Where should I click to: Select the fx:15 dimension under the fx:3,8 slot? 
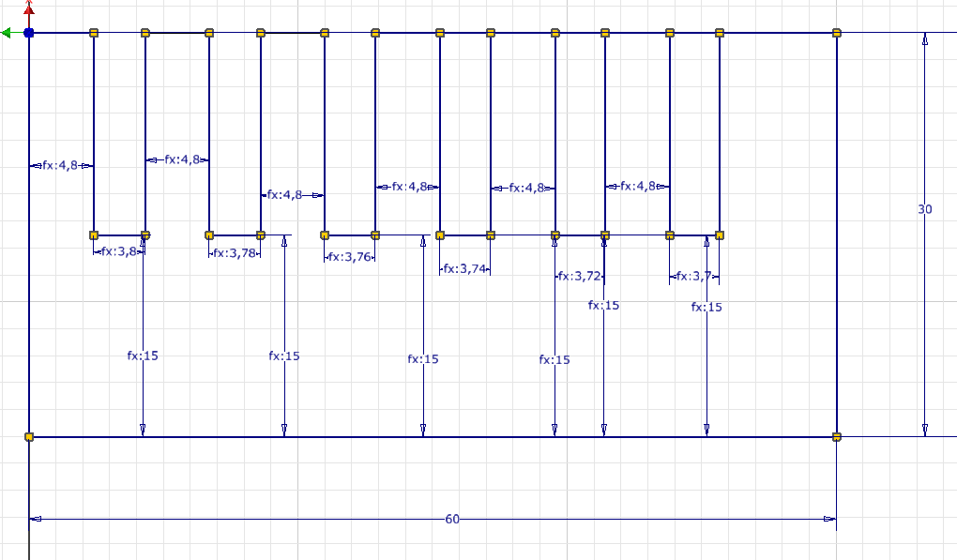click(143, 355)
